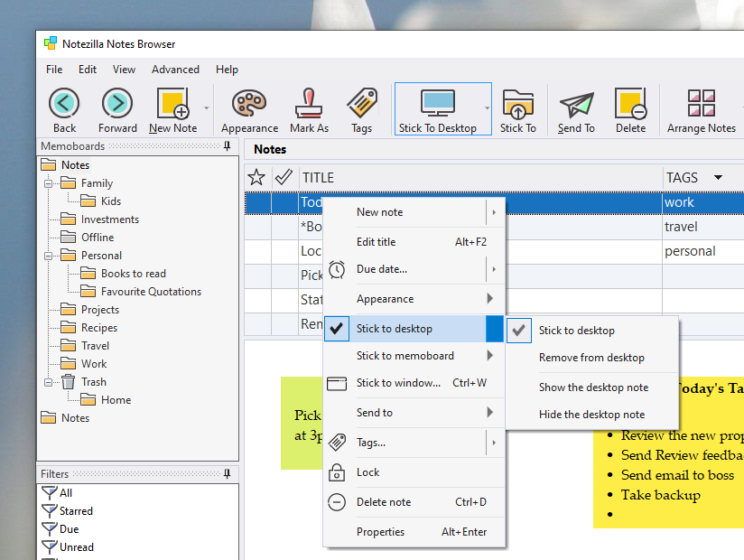The width and height of the screenshot is (744, 560).
Task: Open the Investments memoboard
Action: click(x=100, y=219)
